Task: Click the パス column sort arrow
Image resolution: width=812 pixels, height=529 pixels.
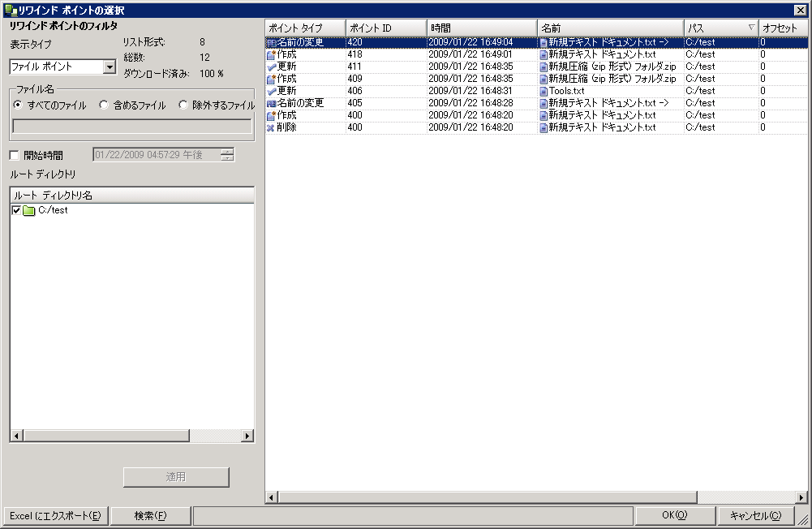Action: [x=751, y=28]
